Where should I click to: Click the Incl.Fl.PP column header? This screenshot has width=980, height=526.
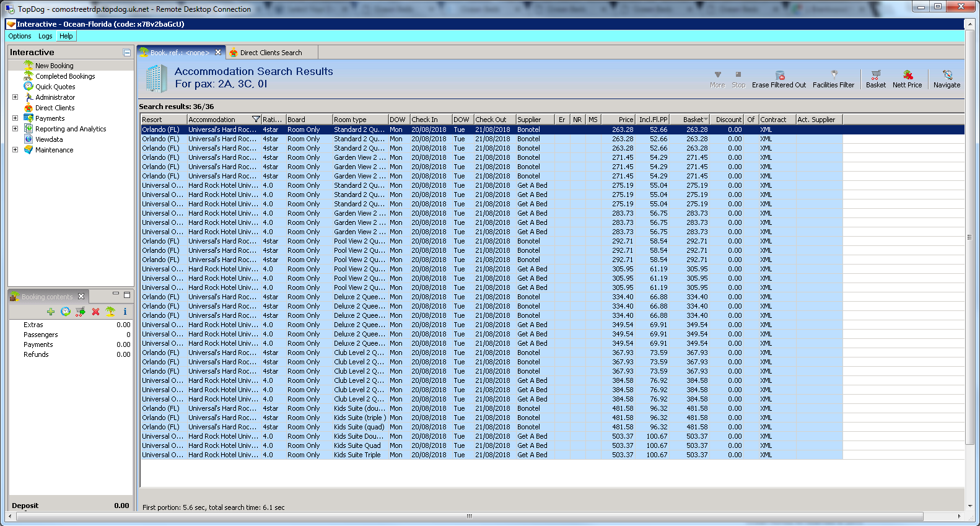(652, 120)
